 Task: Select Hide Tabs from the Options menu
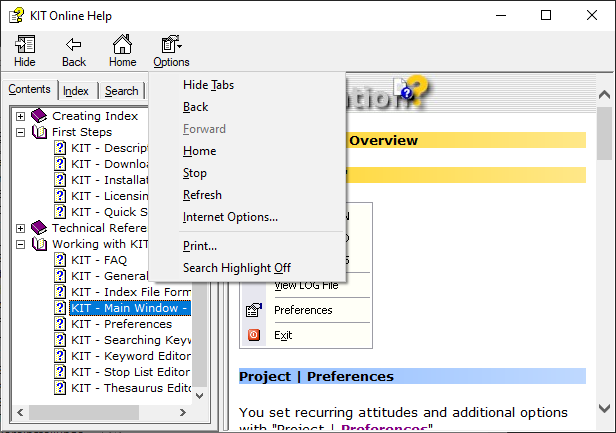tap(208, 85)
